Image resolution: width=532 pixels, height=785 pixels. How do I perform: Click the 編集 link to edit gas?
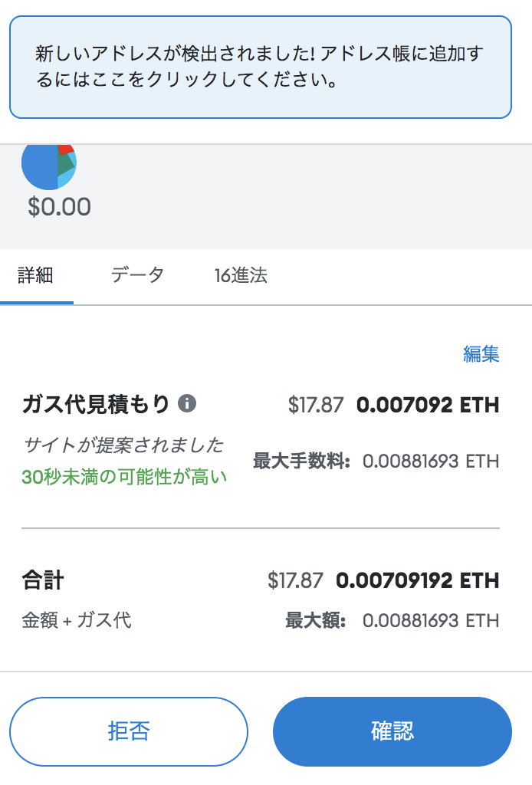[481, 354]
